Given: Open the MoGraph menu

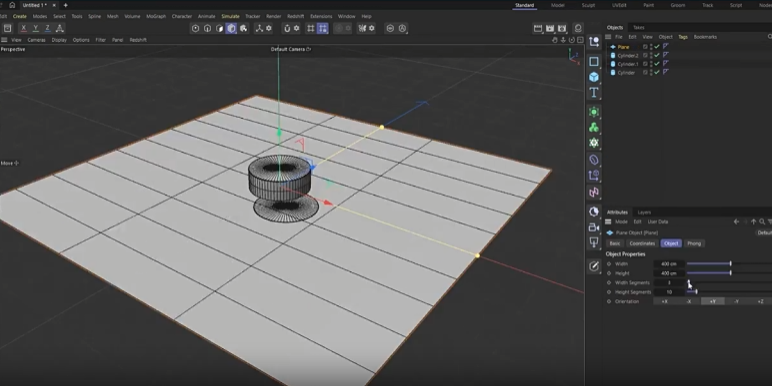Looking at the screenshot, I should pyautogui.click(x=156, y=16).
